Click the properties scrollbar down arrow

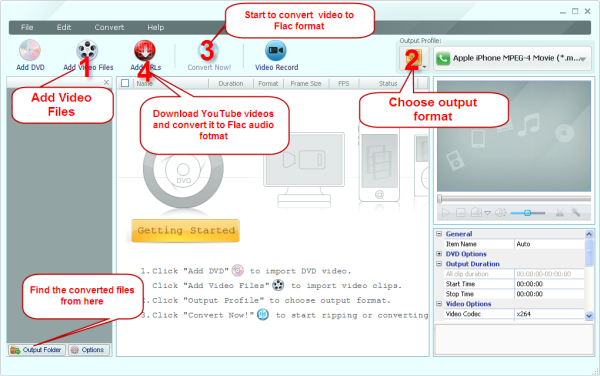[x=589, y=316]
